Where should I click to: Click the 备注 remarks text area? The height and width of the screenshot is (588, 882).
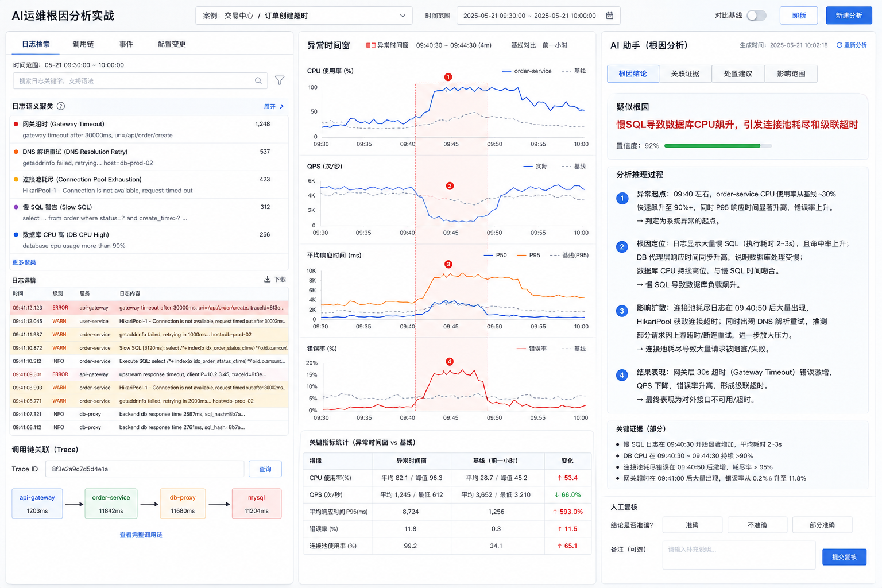coord(739,555)
